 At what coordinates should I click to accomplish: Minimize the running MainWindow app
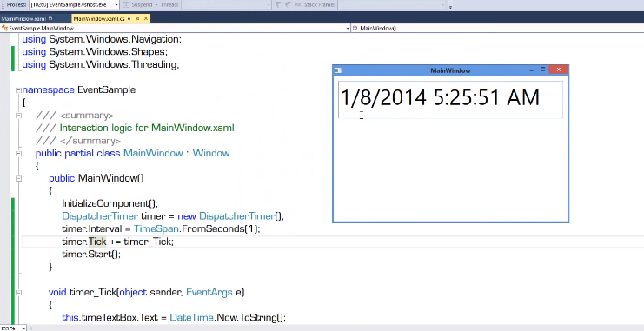point(532,70)
